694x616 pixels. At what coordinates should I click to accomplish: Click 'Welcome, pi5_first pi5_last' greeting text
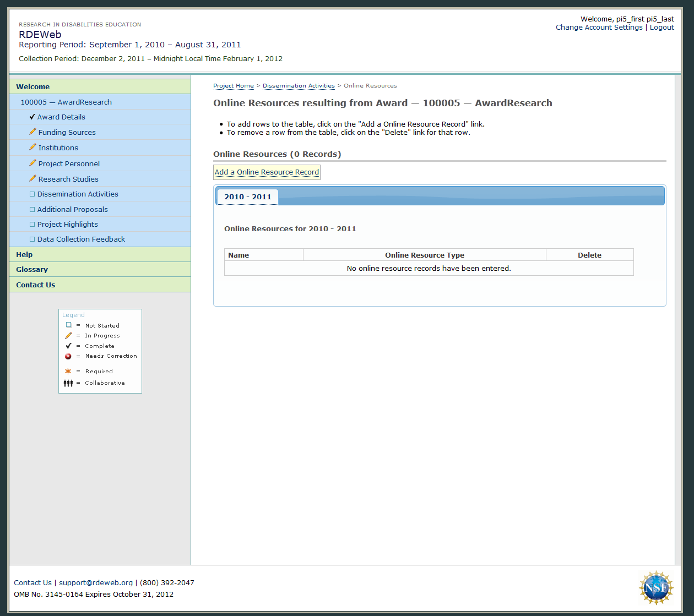(627, 19)
